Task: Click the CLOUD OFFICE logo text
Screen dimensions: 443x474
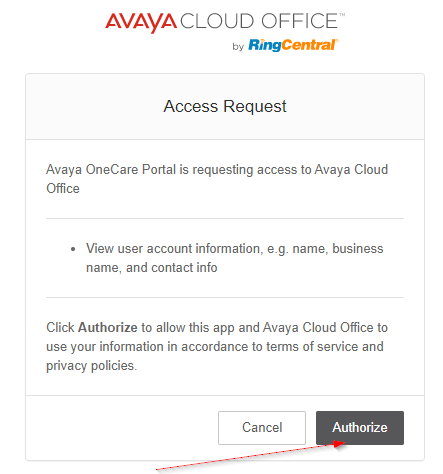Action: tap(259, 21)
